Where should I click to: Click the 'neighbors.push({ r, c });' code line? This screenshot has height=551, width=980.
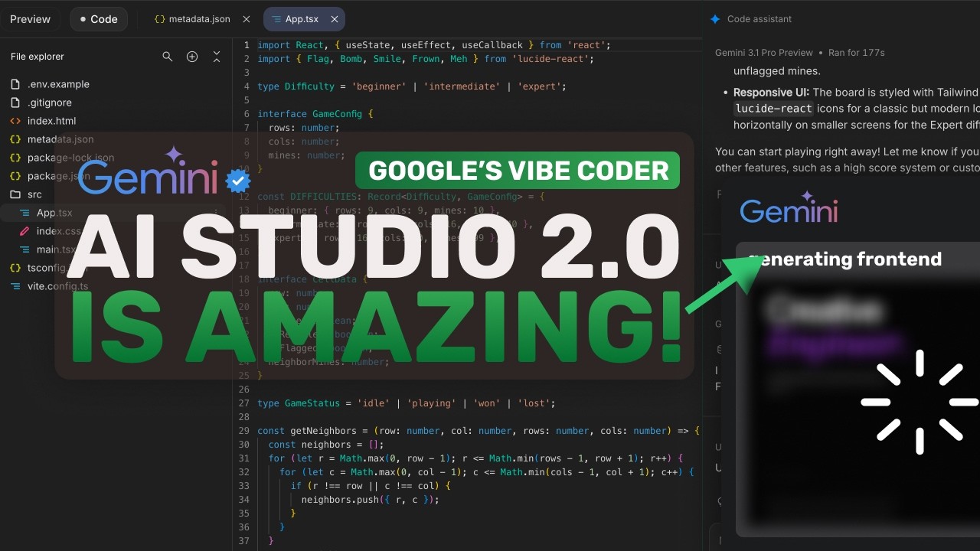coord(371,500)
